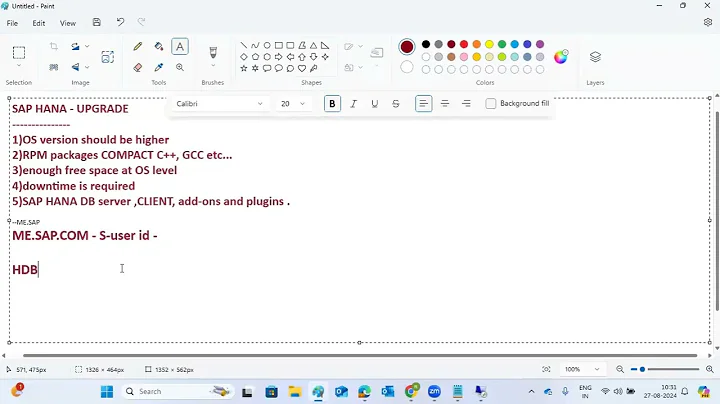The height and width of the screenshot is (404, 720).
Task: Click the taskbar Search box
Action: click(x=178, y=392)
